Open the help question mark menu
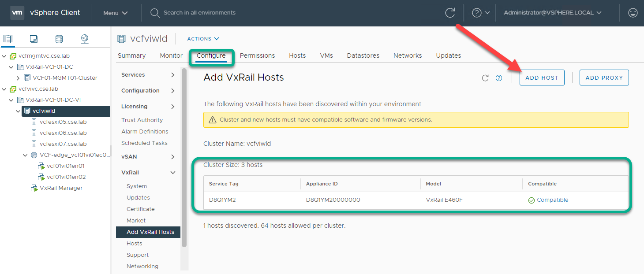Image resolution: width=644 pixels, height=274 pixels. click(480, 13)
